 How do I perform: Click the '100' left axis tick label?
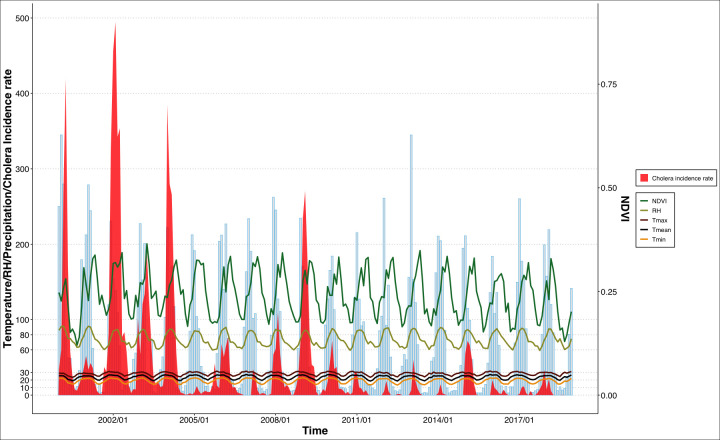point(22,320)
